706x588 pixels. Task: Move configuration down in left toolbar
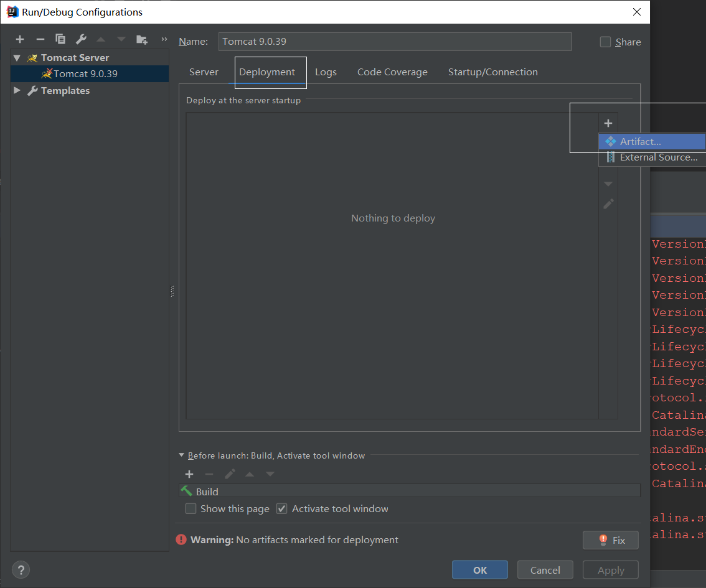click(x=121, y=40)
